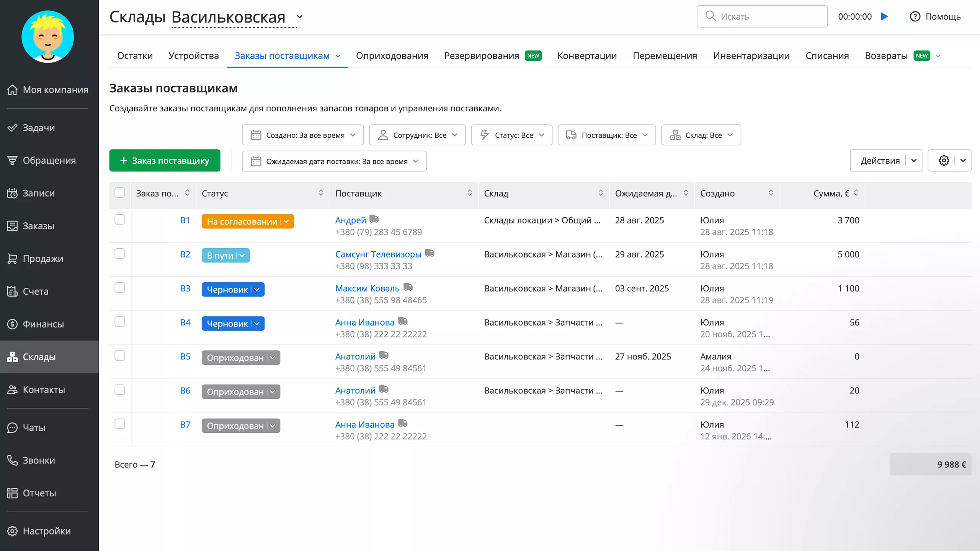Click the delivery truck icon next to Андрей
The width and height of the screenshot is (980, 551).
374,219
